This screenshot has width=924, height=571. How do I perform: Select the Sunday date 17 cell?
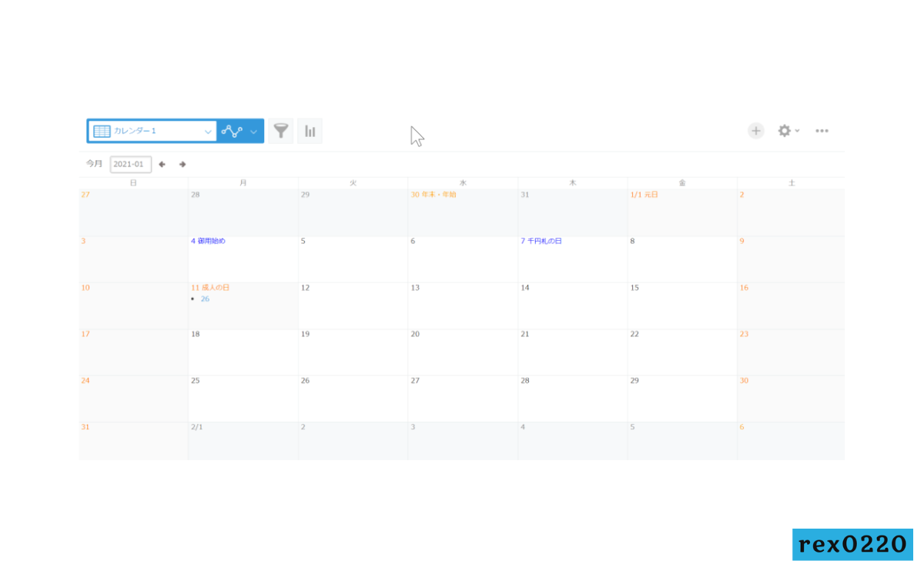pos(133,352)
